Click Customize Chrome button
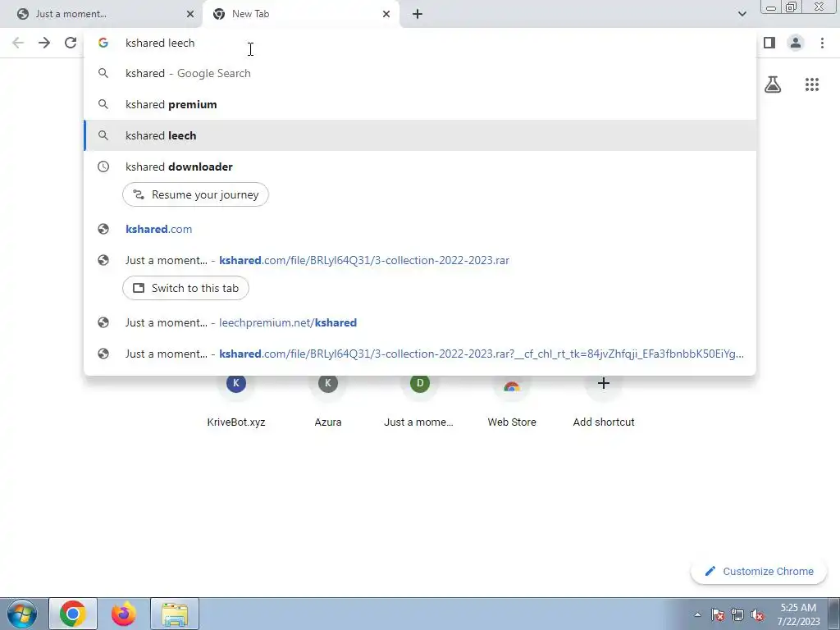The image size is (840, 630). 760,571
